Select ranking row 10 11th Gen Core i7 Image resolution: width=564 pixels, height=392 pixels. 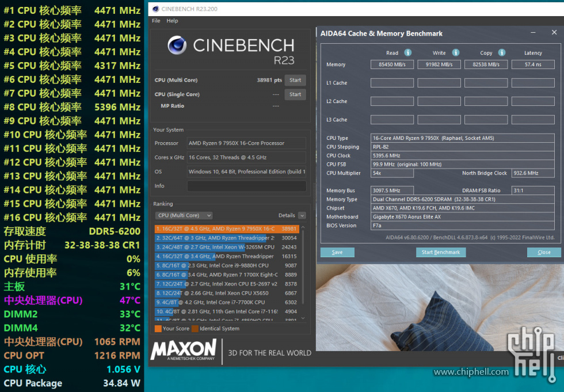point(227,311)
